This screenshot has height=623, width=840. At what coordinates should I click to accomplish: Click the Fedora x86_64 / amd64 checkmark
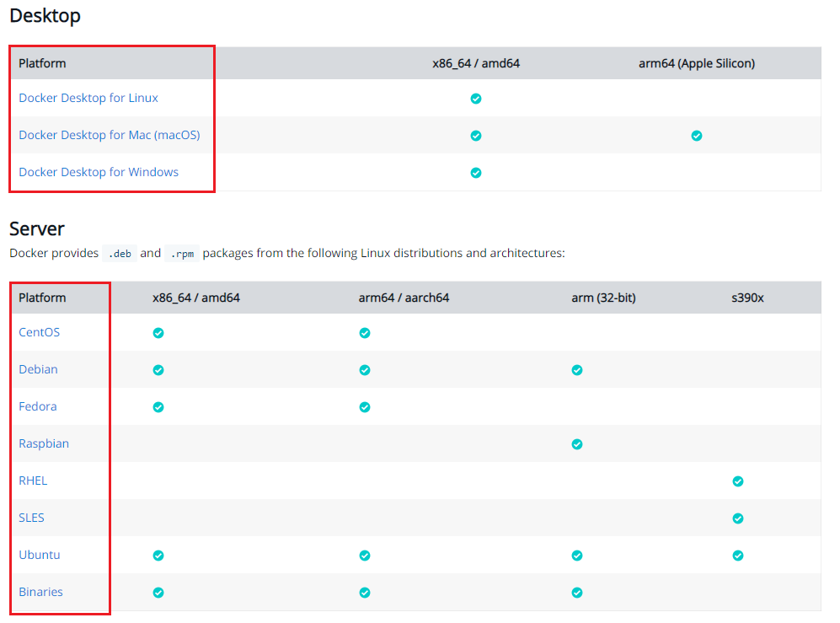point(158,407)
